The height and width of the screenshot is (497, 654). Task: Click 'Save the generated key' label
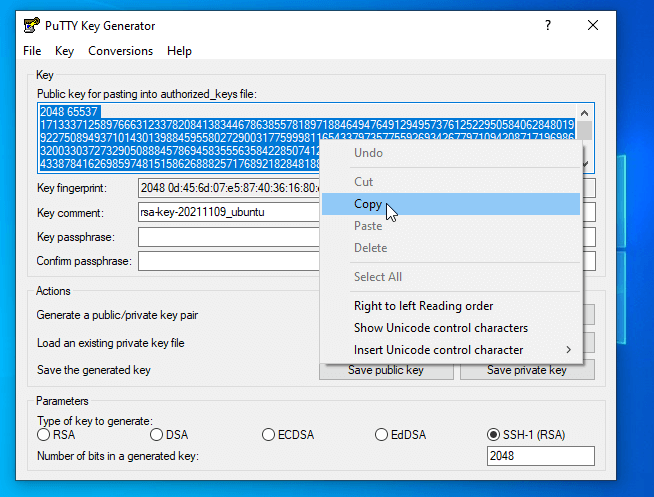pos(94,370)
